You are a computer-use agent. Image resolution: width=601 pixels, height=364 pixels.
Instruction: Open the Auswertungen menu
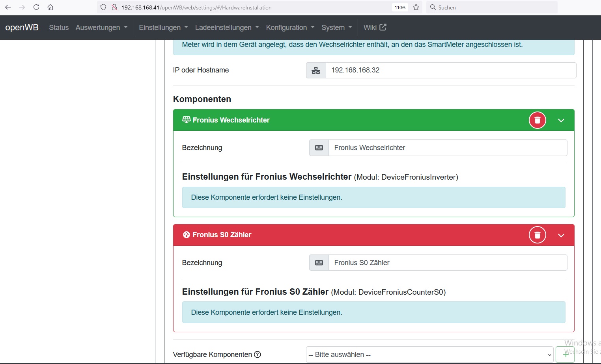click(x=102, y=27)
